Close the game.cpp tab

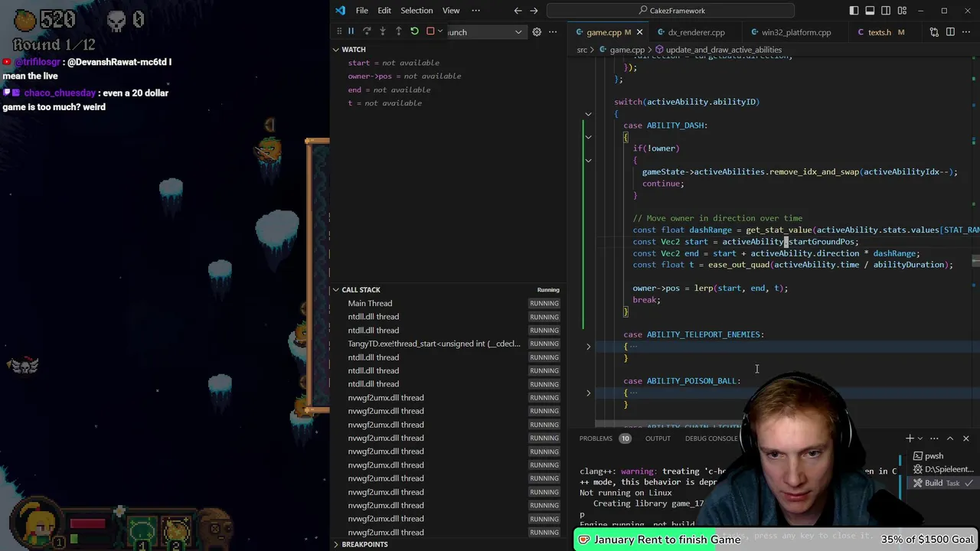pyautogui.click(x=639, y=32)
